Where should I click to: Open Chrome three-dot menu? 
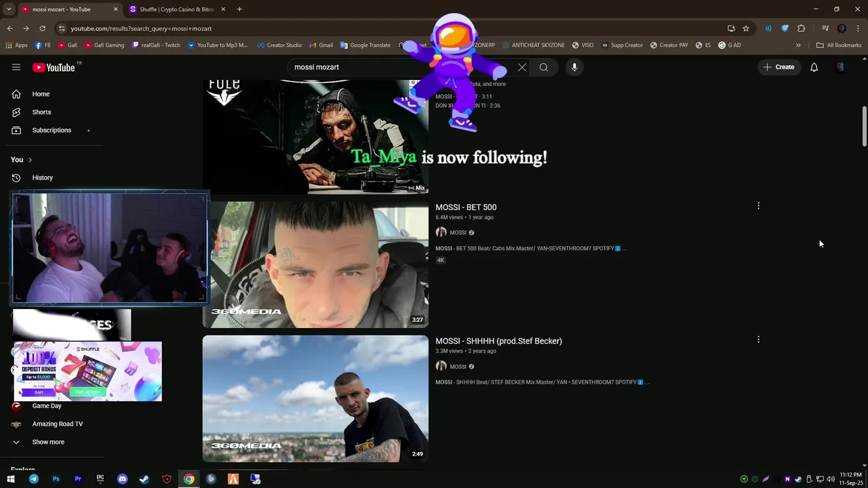859,28
